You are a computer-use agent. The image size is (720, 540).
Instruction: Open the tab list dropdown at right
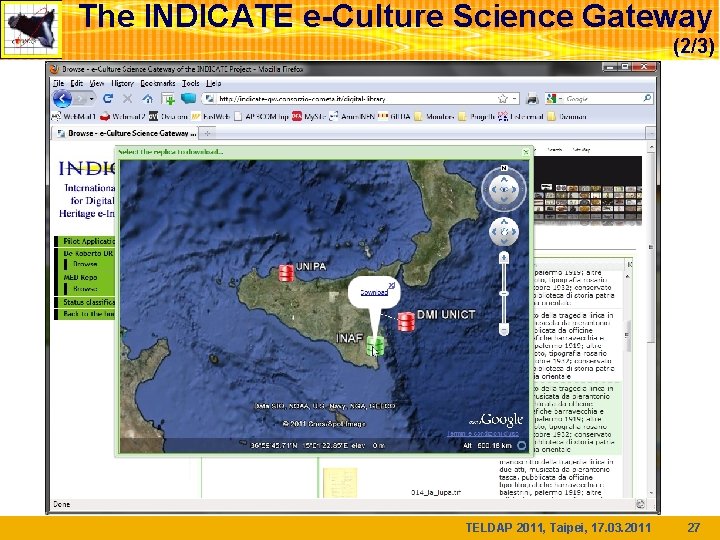tap(651, 133)
